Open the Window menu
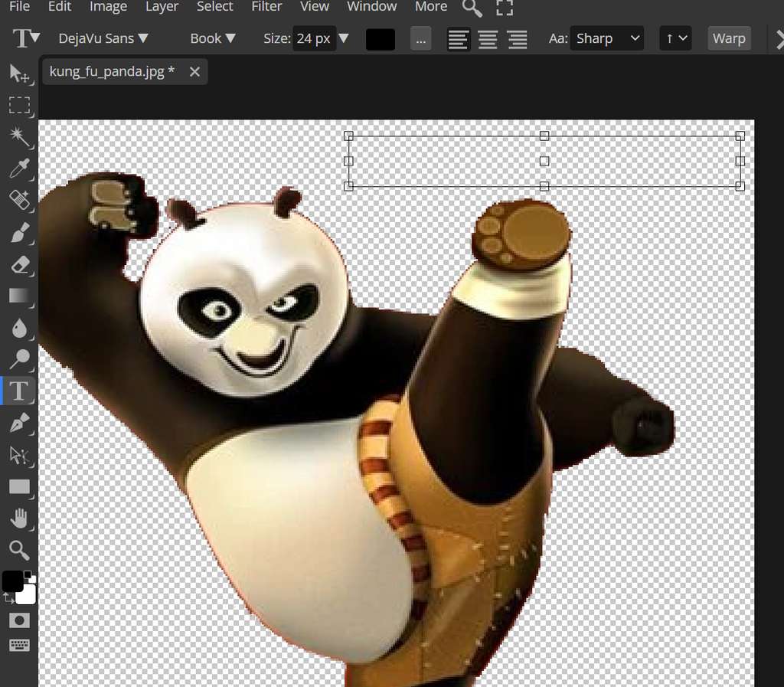This screenshot has width=784, height=687. pos(371,6)
